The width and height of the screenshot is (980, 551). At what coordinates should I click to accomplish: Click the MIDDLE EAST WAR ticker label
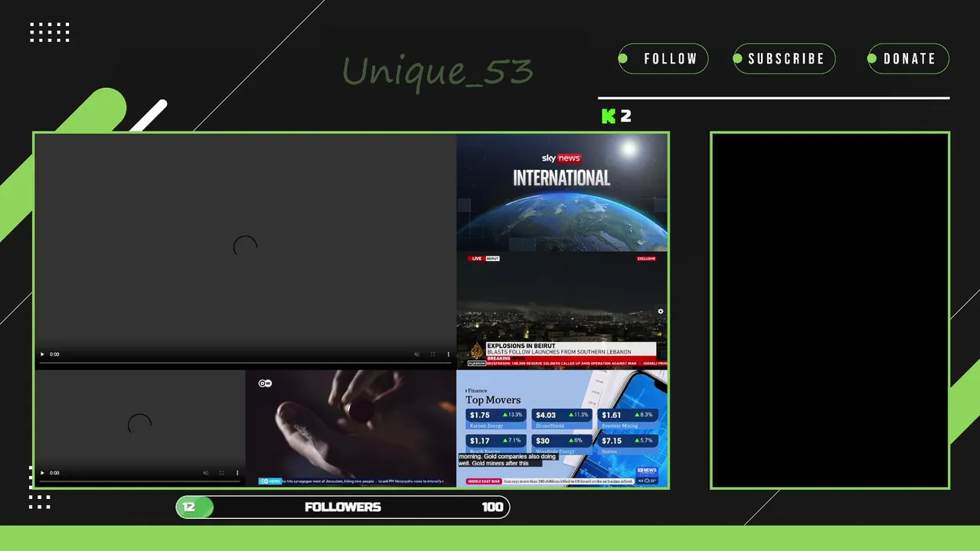(x=484, y=481)
